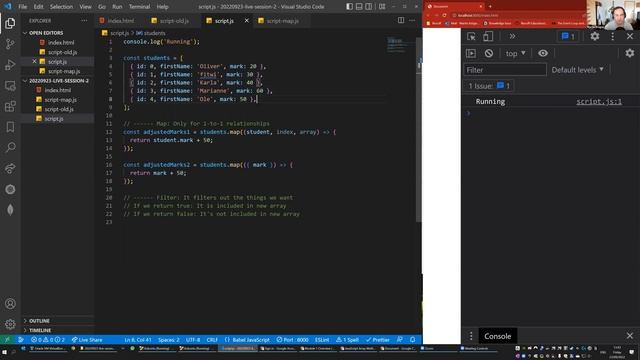Show more DevTools tabs chevron

click(x=512, y=36)
